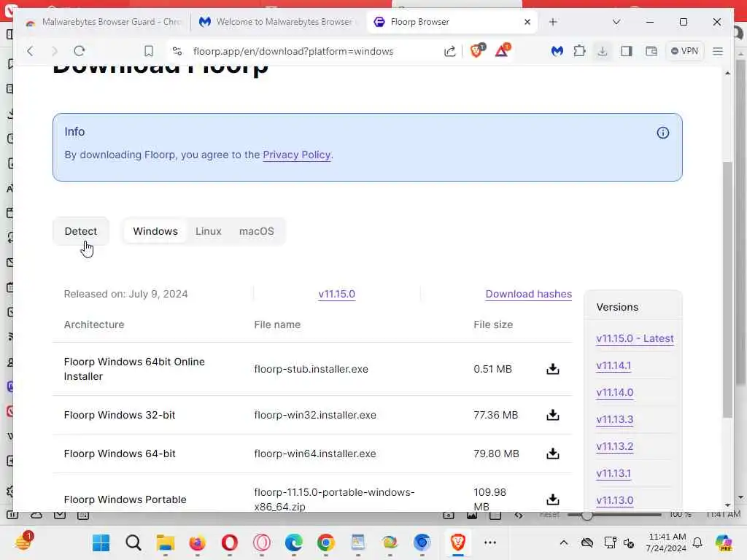Open clock showing 11:41 AM
Viewport: 747px width, 560px height.
tap(667, 542)
